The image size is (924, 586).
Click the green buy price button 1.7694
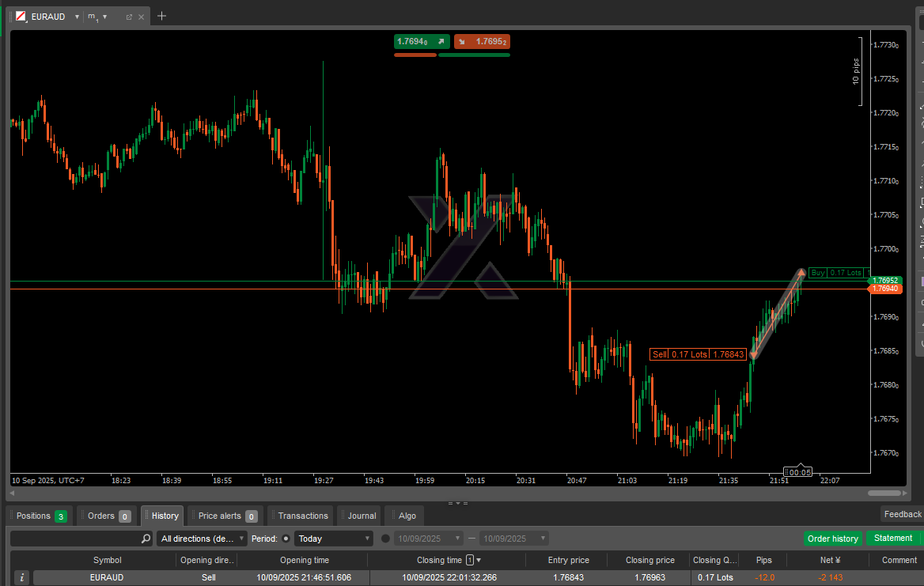tap(421, 41)
